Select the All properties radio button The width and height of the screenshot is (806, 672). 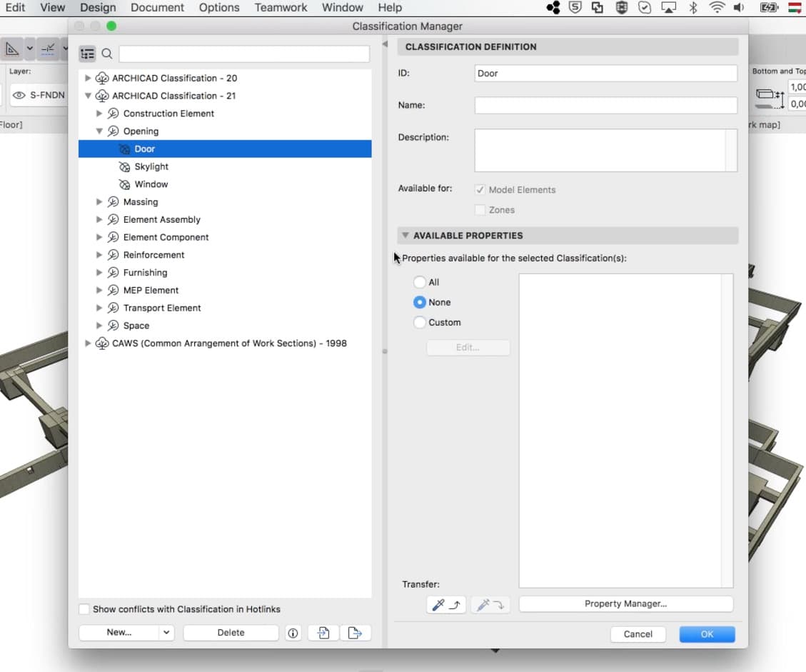click(420, 282)
